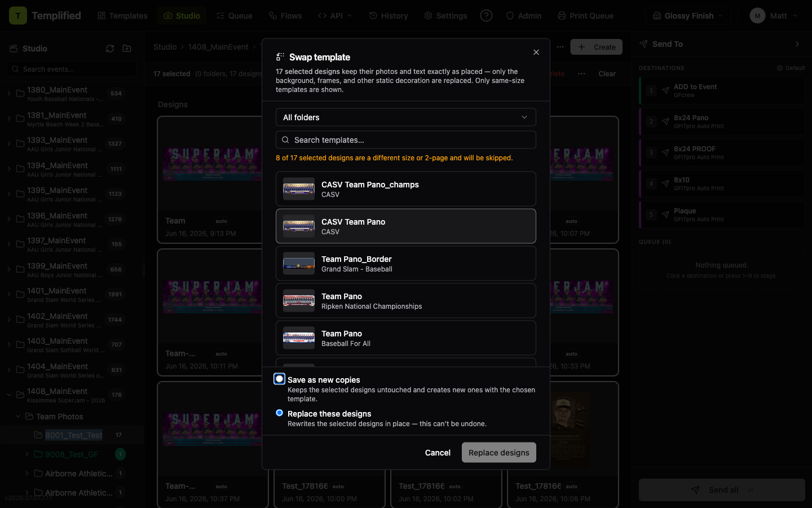Viewport: 812px width, 508px height.
Task: Click 1408_MainEvent in the breadcrumb
Action: pyautogui.click(x=218, y=47)
